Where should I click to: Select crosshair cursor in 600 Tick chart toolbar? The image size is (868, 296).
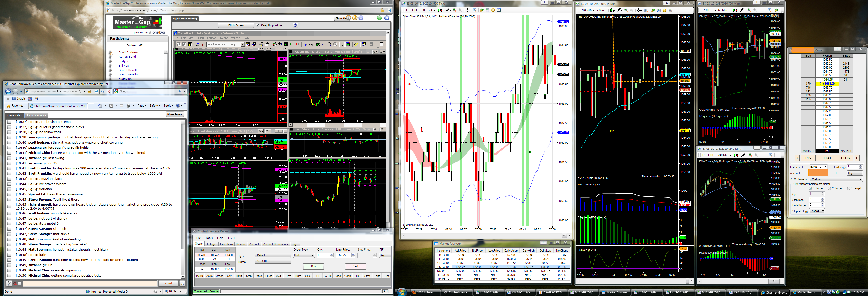click(468, 10)
